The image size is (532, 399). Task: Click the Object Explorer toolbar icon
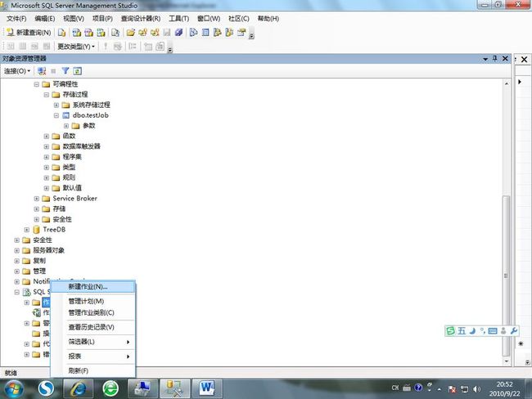point(217,33)
